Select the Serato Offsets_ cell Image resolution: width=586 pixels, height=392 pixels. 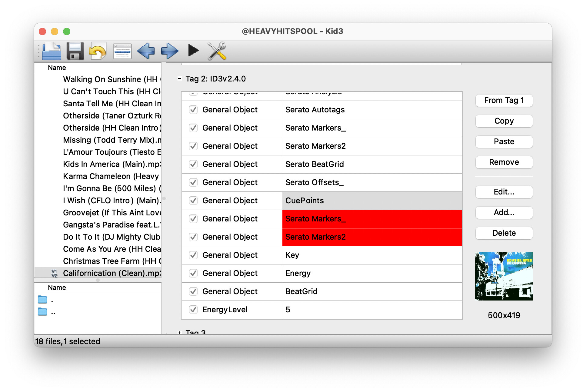372,182
